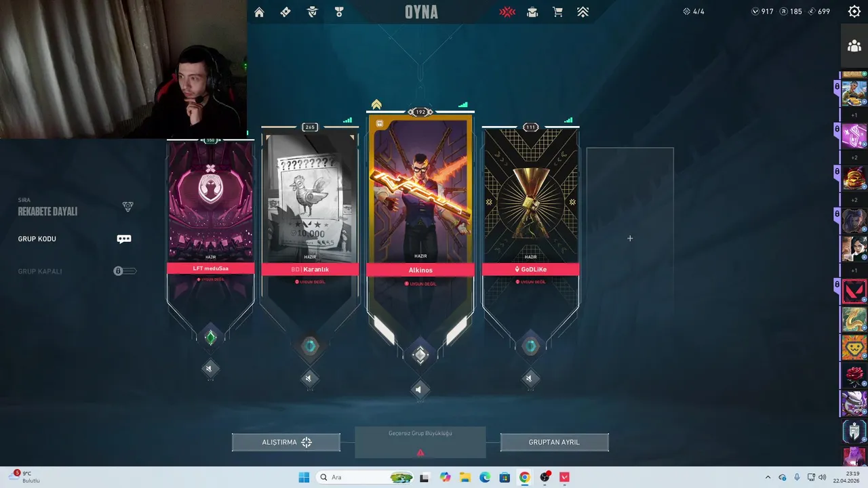This screenshot has height=488, width=868.
Task: Mute LFT meduSaa's voice chat
Action: [x=209, y=368]
